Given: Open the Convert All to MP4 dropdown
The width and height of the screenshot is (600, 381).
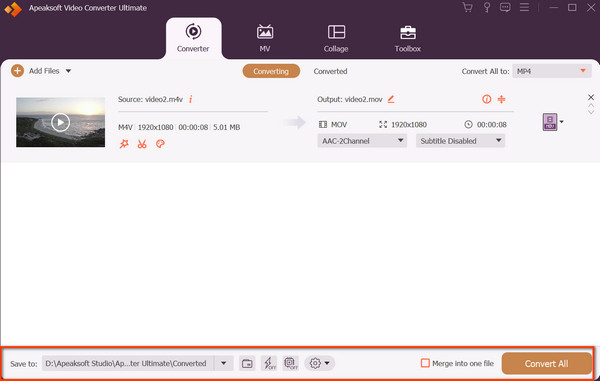Looking at the screenshot, I should [551, 71].
